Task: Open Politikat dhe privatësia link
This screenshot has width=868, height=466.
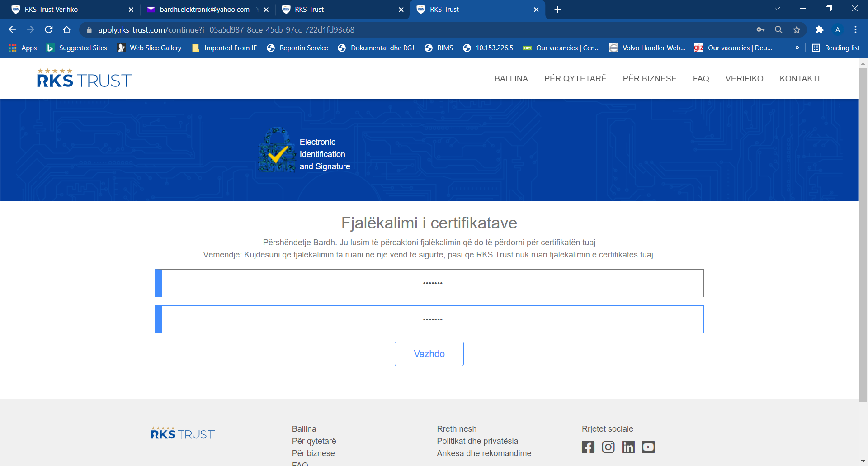Action: 477,441
